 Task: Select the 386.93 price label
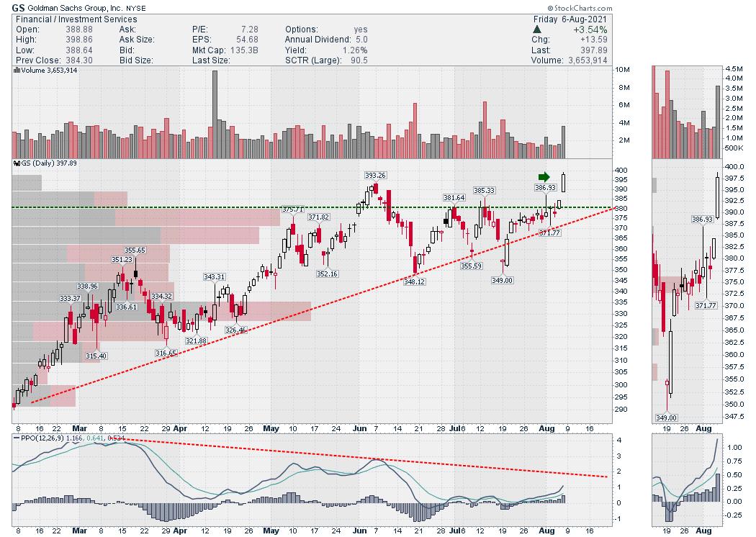coord(546,186)
